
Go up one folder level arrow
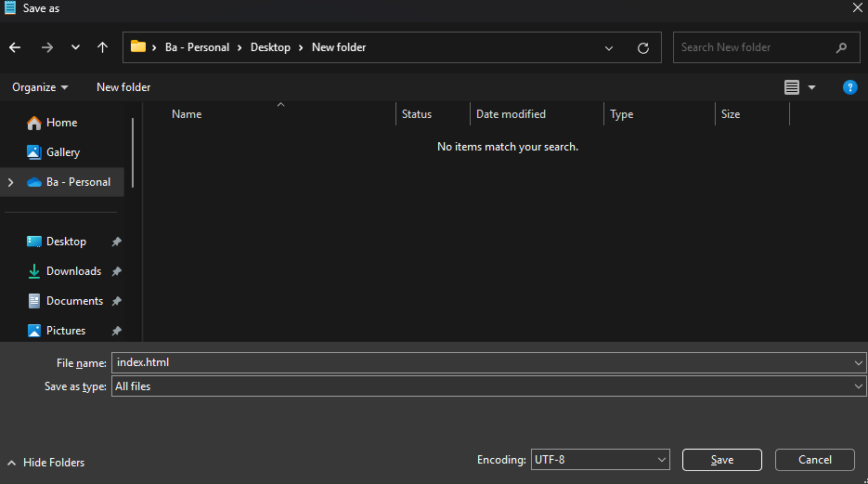102,47
